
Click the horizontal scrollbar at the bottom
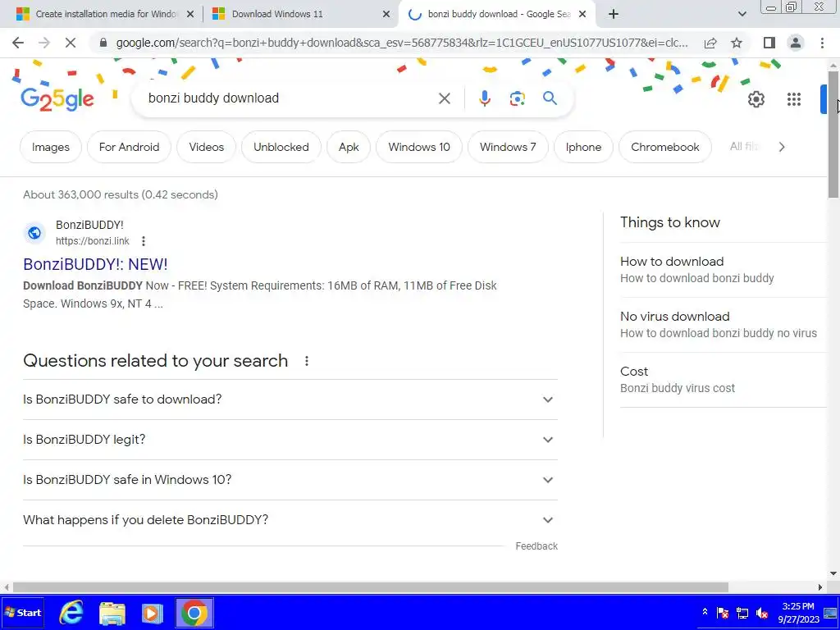click(x=370, y=587)
